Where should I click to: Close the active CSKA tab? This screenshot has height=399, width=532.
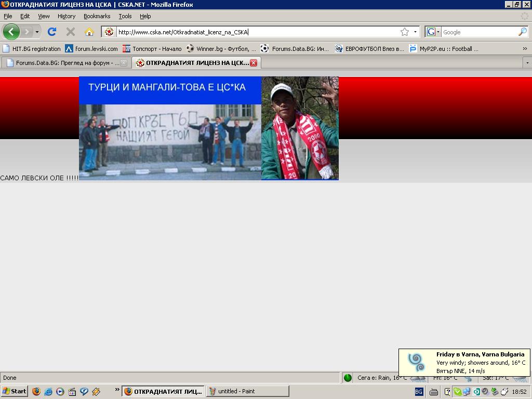254,63
